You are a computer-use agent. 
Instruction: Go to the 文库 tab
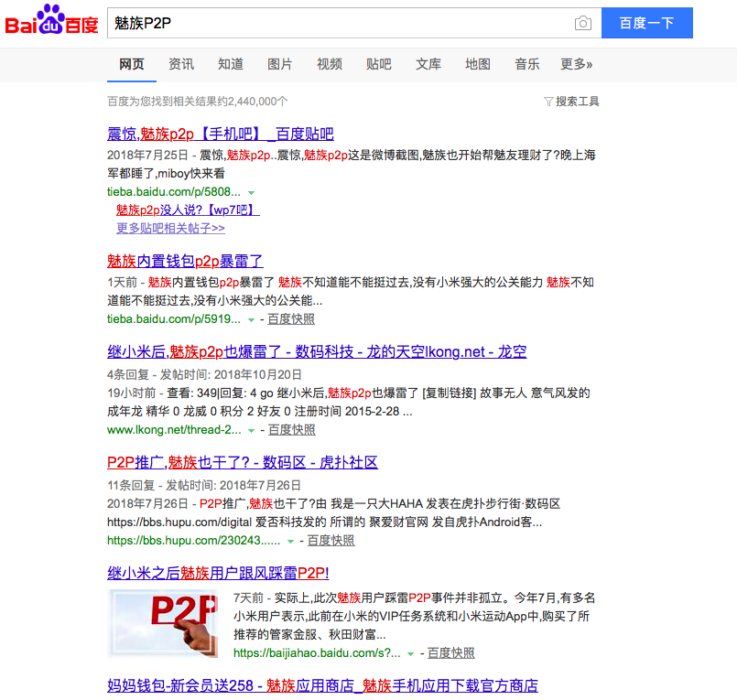click(x=428, y=64)
